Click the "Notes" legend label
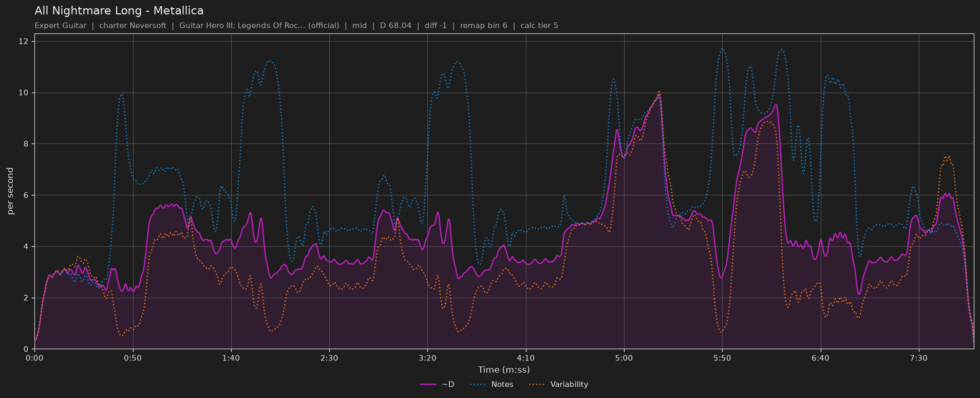980x398 pixels. tap(502, 385)
